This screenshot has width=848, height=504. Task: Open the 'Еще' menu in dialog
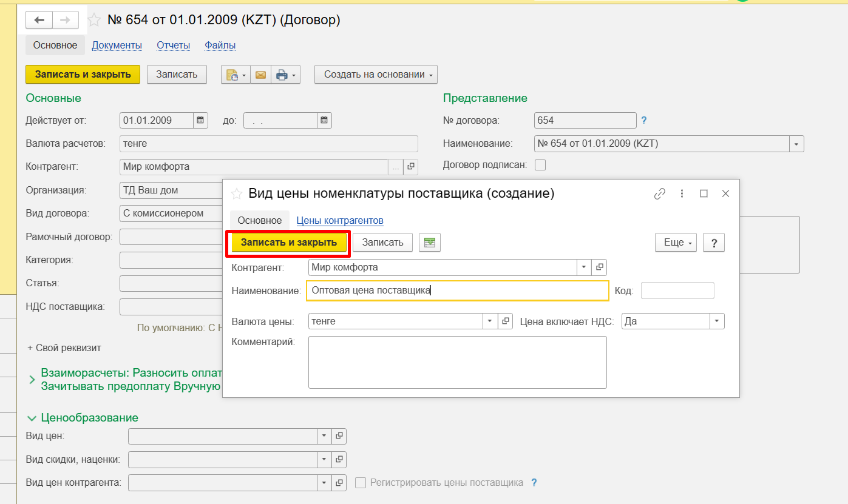(x=676, y=243)
